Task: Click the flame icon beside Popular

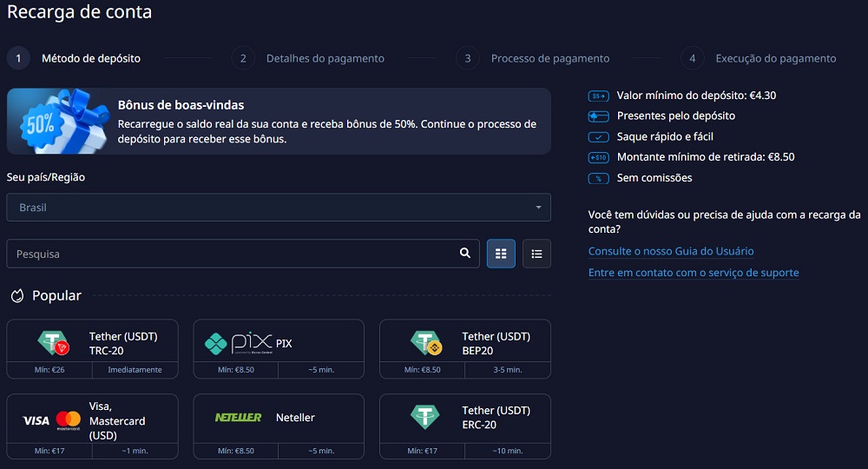Action: click(17, 295)
